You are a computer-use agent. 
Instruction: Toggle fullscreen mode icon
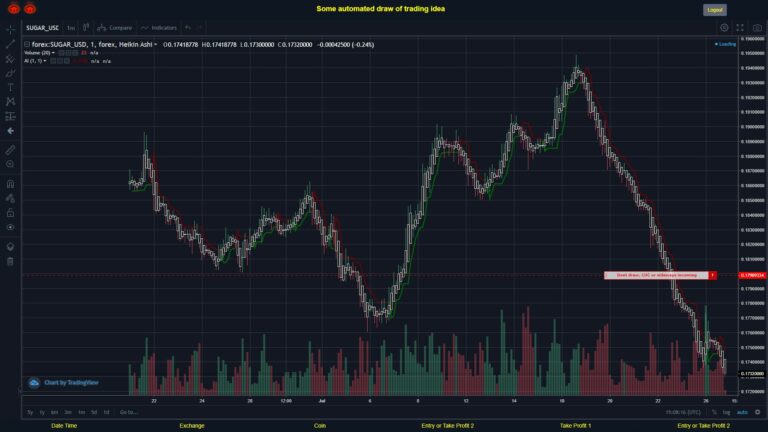click(x=740, y=27)
